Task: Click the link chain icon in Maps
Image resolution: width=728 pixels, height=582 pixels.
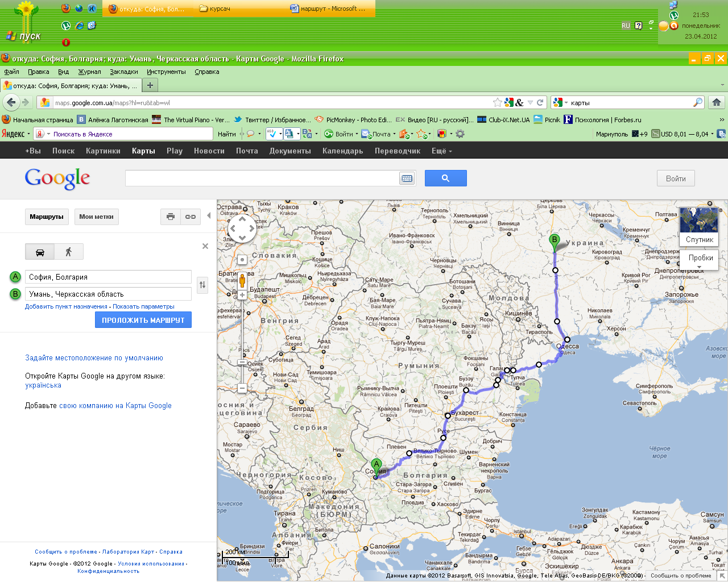Action: pyautogui.click(x=191, y=217)
